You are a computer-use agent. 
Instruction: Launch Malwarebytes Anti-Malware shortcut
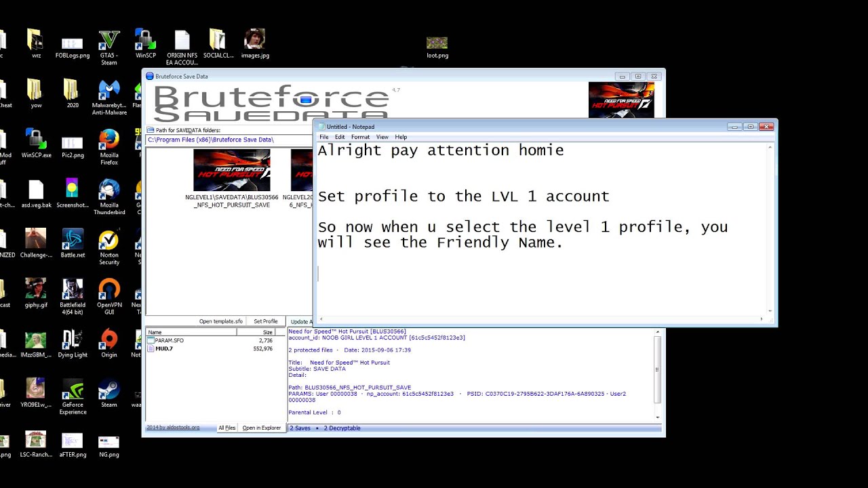click(x=109, y=98)
